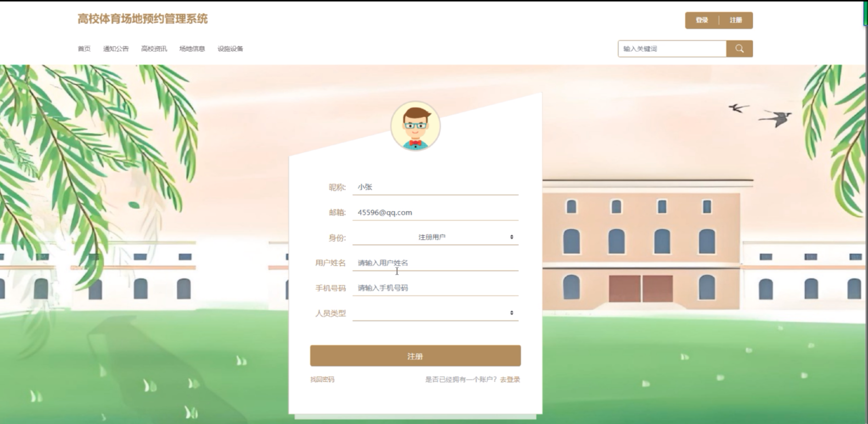Viewport: 868px width, 424px height.
Task: Focus the 输入关键词 search field
Action: 672,49
